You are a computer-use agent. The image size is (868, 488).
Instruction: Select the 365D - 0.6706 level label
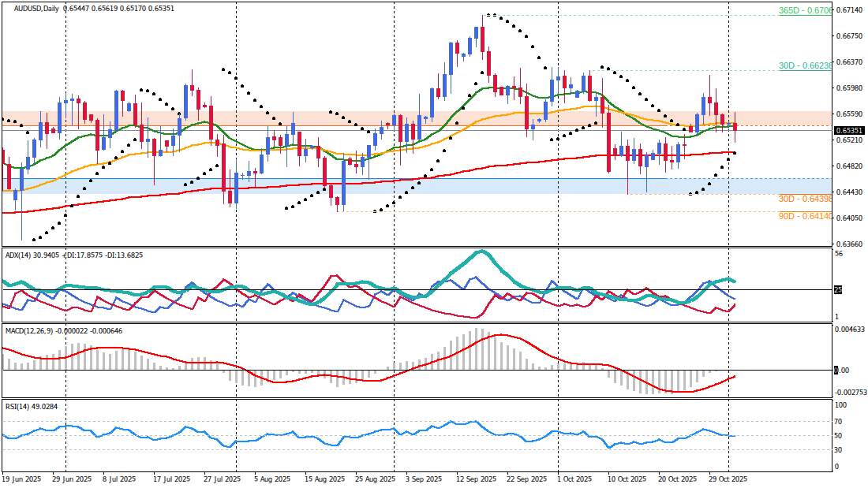(x=805, y=10)
